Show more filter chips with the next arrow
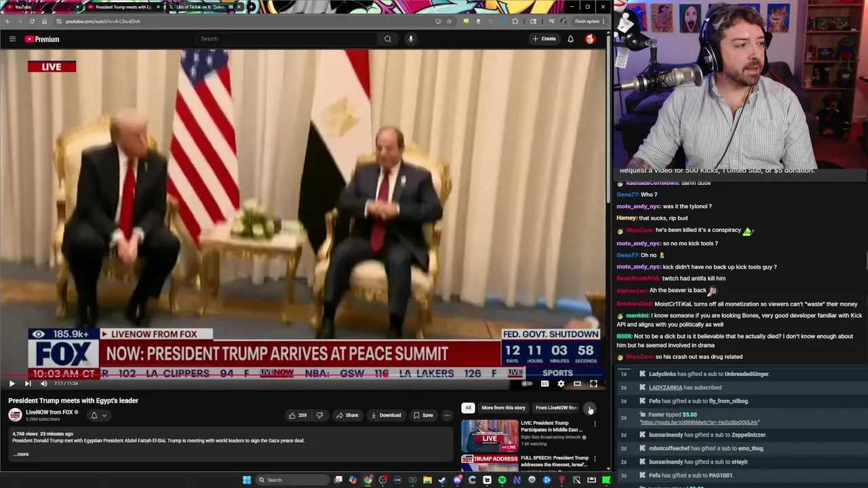This screenshot has width=868, height=488. (x=590, y=409)
